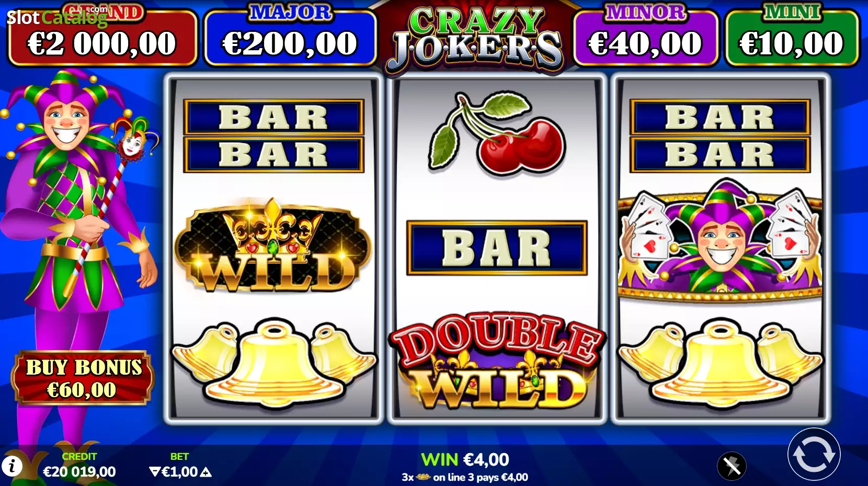Screen dimensions: 868x486
Task: Click the single BAR symbol
Action: click(x=497, y=248)
